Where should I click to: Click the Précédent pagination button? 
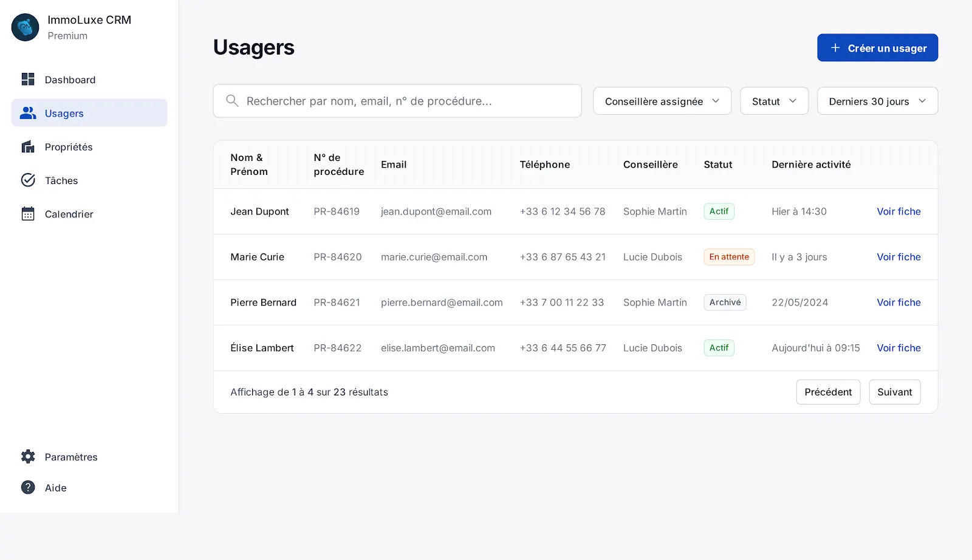(x=828, y=392)
